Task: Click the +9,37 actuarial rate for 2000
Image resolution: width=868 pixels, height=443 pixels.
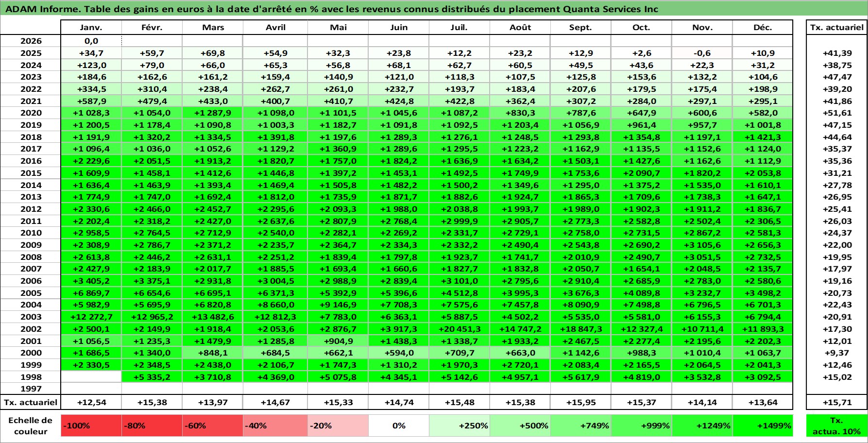Action: pos(837,353)
